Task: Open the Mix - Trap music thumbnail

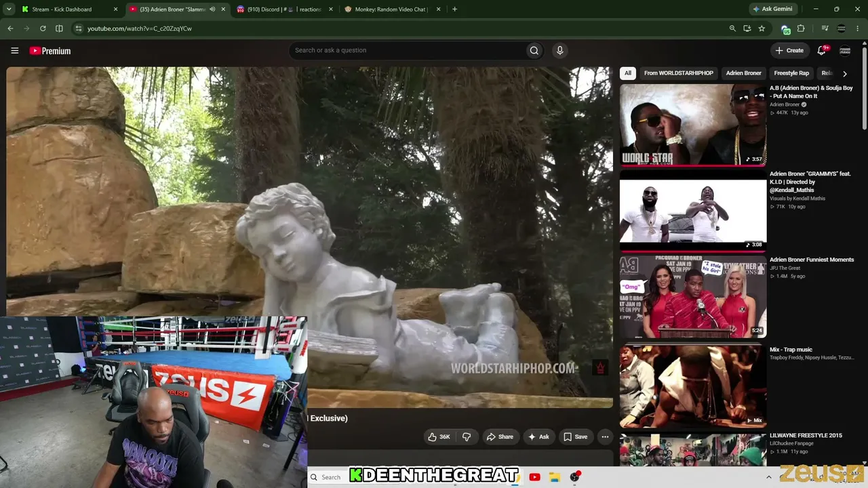Action: (693, 386)
